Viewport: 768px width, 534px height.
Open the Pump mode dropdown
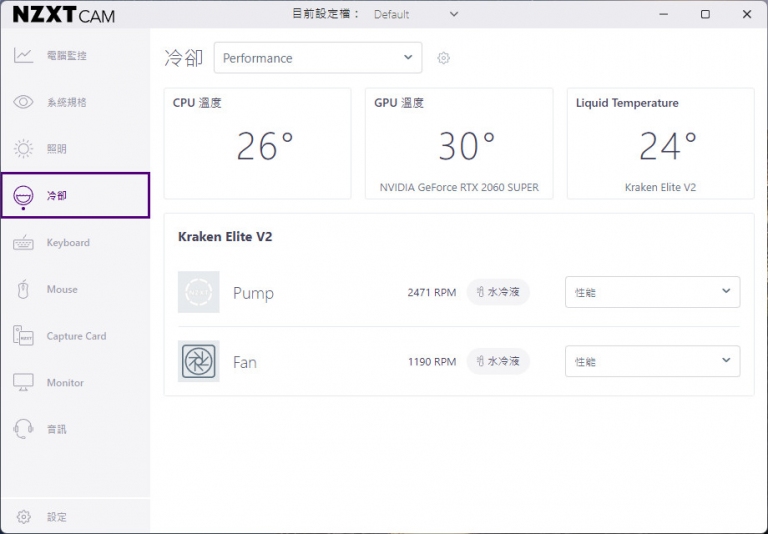click(x=652, y=292)
